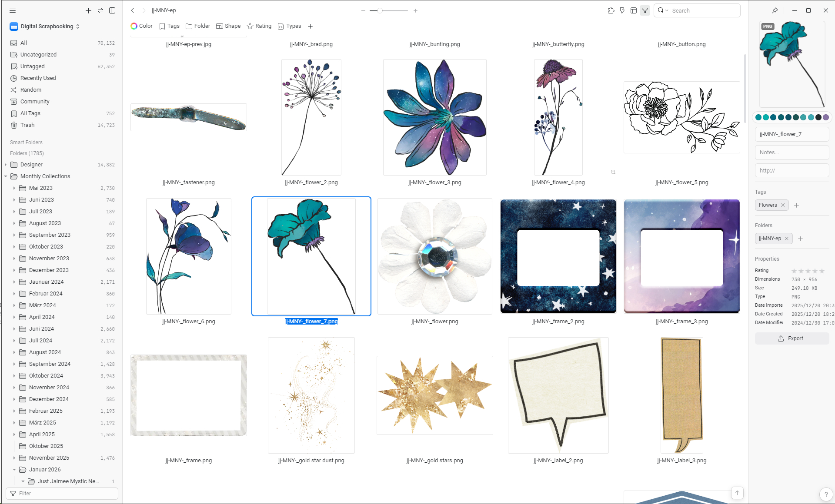Click the purple color swatch in palette

[825, 117]
